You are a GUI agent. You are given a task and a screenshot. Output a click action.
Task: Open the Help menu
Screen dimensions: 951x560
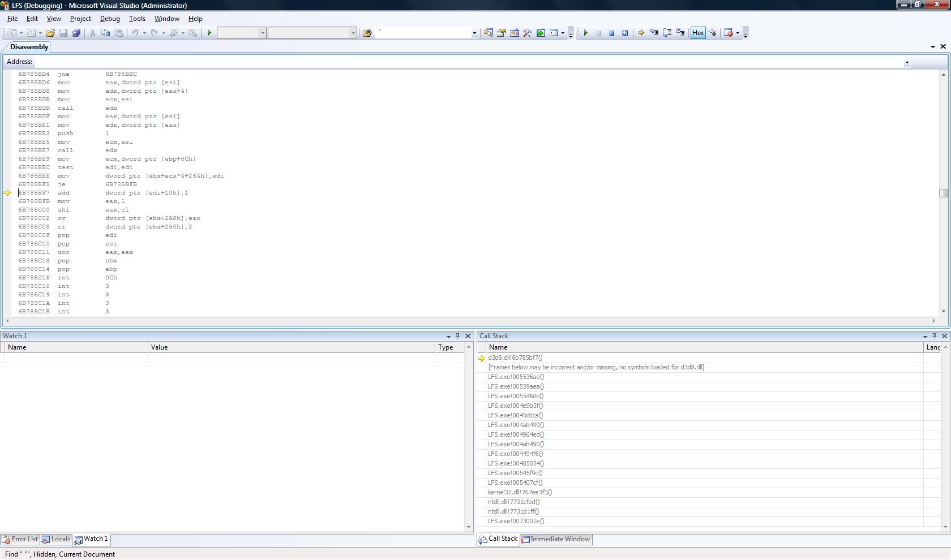point(195,19)
